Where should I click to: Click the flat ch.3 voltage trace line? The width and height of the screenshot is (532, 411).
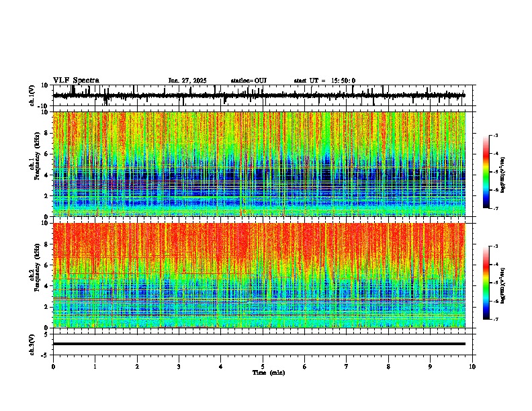(x=259, y=344)
